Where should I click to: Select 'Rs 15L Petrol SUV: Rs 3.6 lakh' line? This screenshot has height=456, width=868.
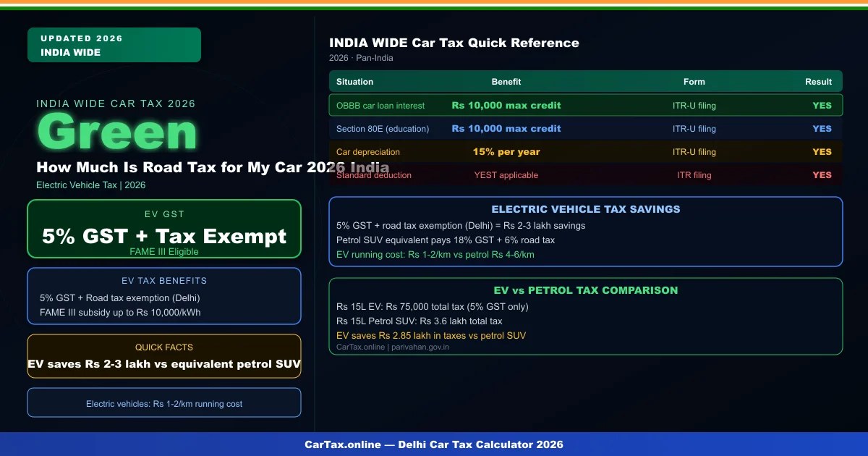pos(420,321)
